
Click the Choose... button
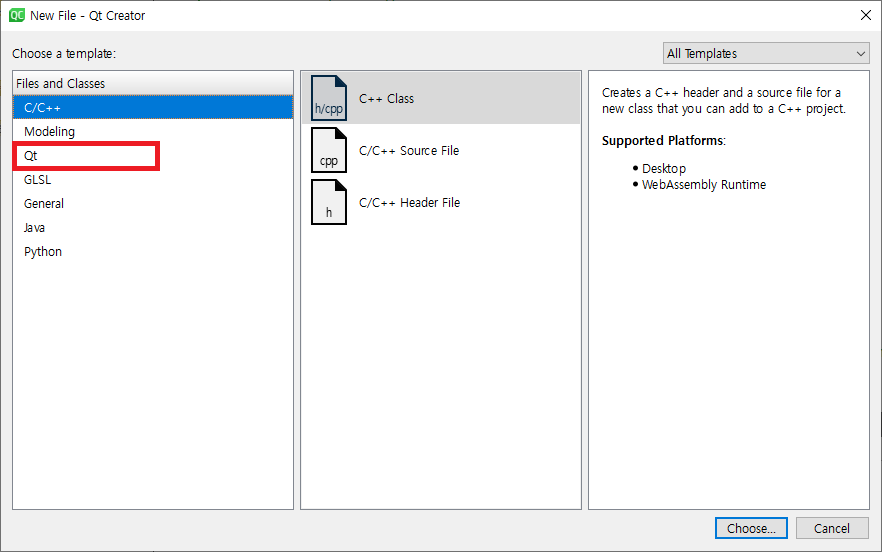751,528
